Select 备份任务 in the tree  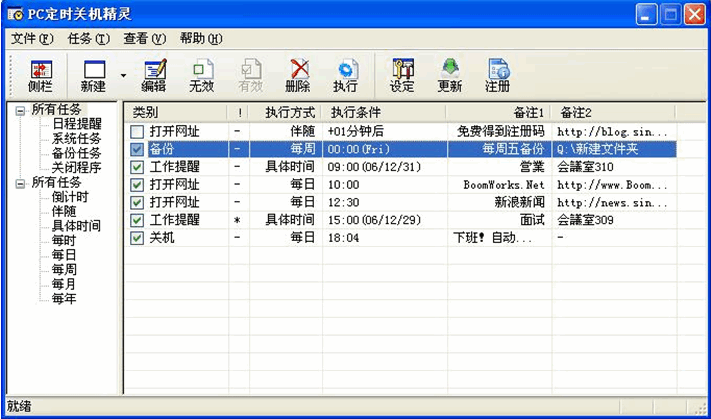[x=77, y=153]
